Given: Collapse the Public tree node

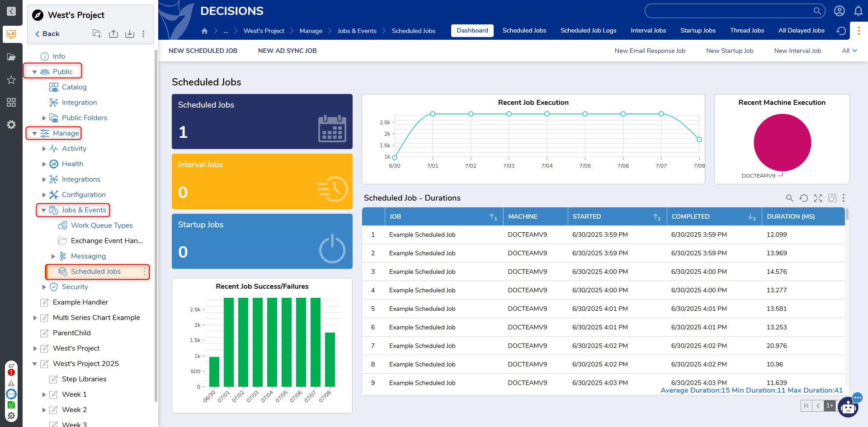Looking at the screenshot, I should coord(34,72).
